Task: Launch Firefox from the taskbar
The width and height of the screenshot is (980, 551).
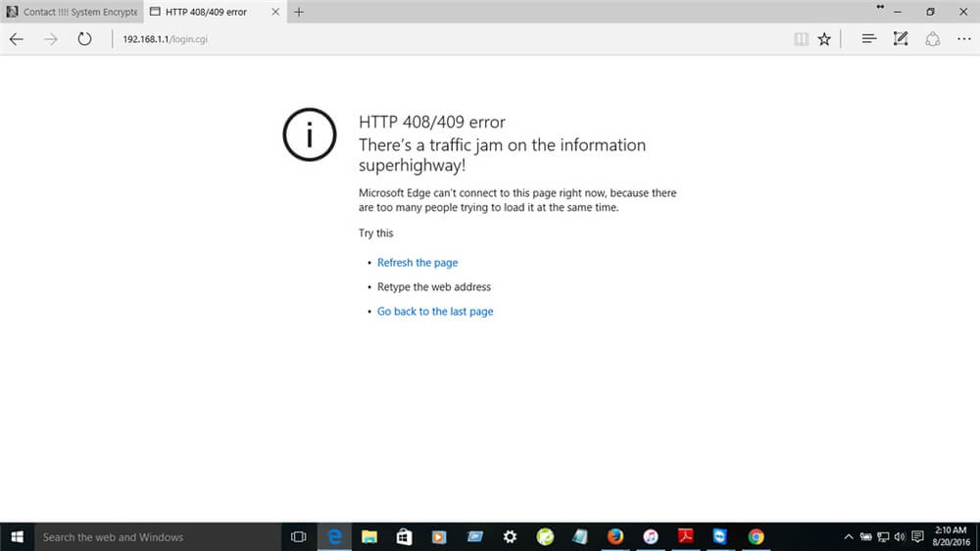Action: pos(614,537)
